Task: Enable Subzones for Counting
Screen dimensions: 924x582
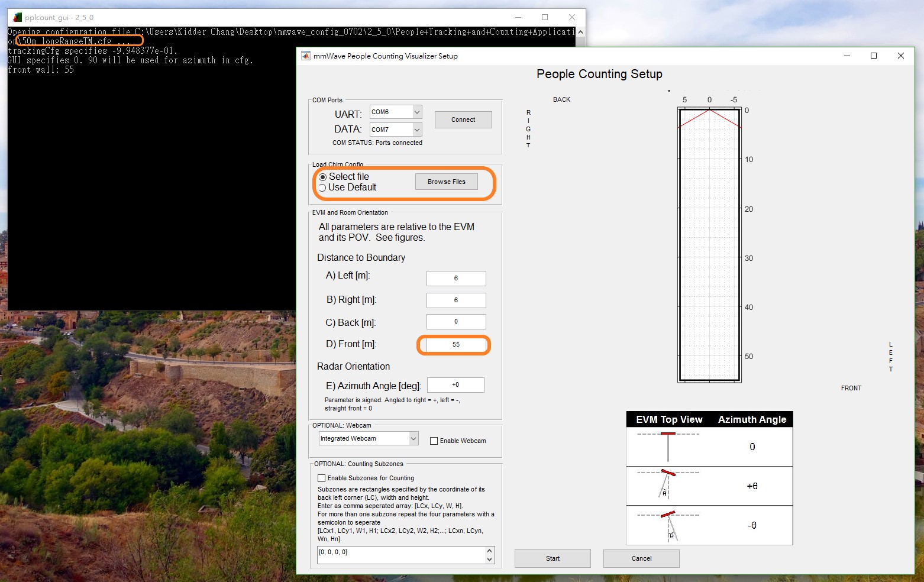Action: (322, 478)
